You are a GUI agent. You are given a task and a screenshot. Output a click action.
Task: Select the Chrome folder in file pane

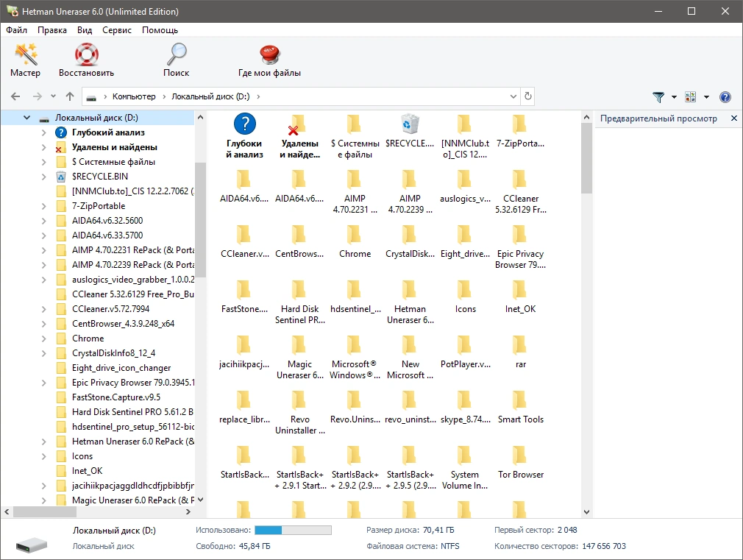click(x=355, y=242)
